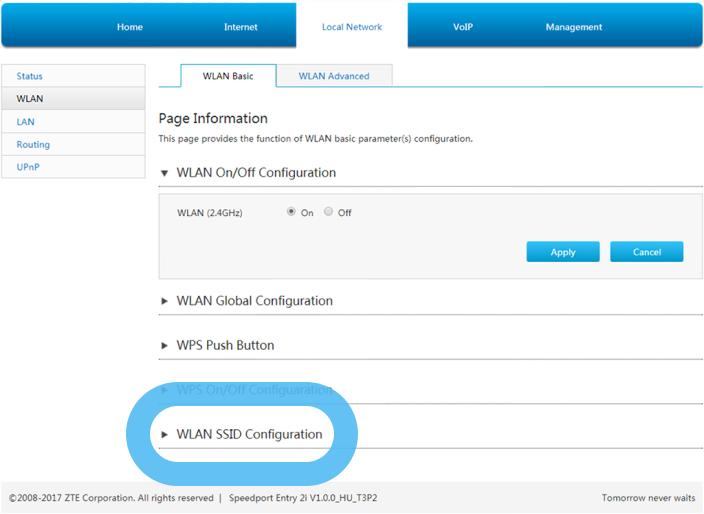The image size is (704, 514).
Task: Open the VoIP menu
Action: (x=463, y=27)
